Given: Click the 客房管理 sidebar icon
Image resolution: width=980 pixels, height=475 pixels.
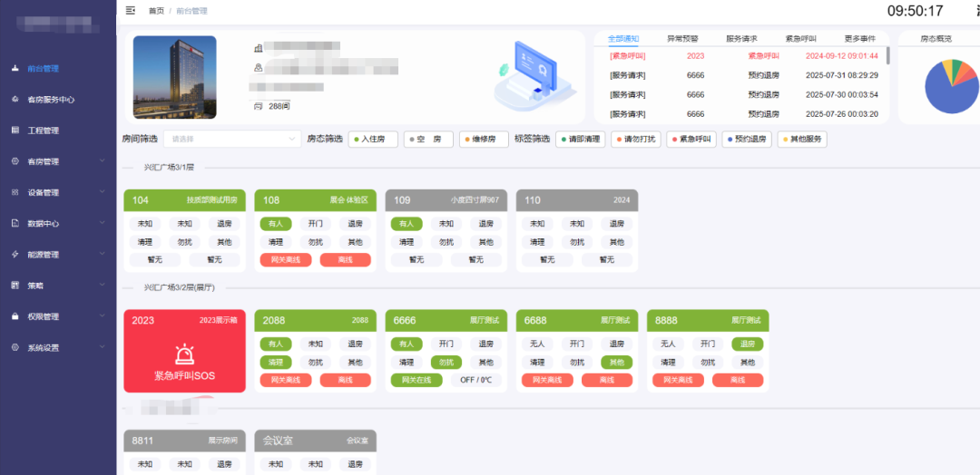Looking at the screenshot, I should point(15,161).
